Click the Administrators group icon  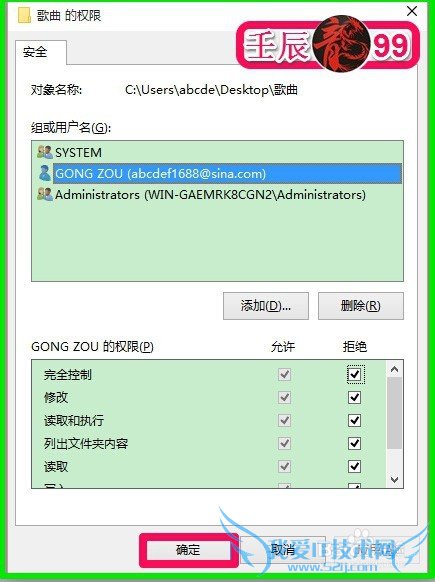tap(45, 194)
